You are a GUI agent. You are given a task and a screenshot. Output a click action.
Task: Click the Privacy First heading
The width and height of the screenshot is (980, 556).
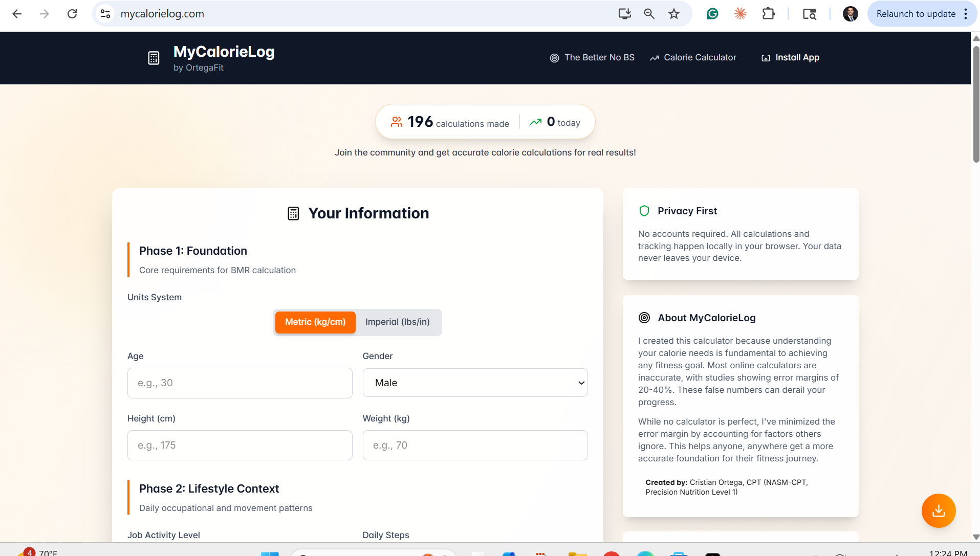click(687, 211)
